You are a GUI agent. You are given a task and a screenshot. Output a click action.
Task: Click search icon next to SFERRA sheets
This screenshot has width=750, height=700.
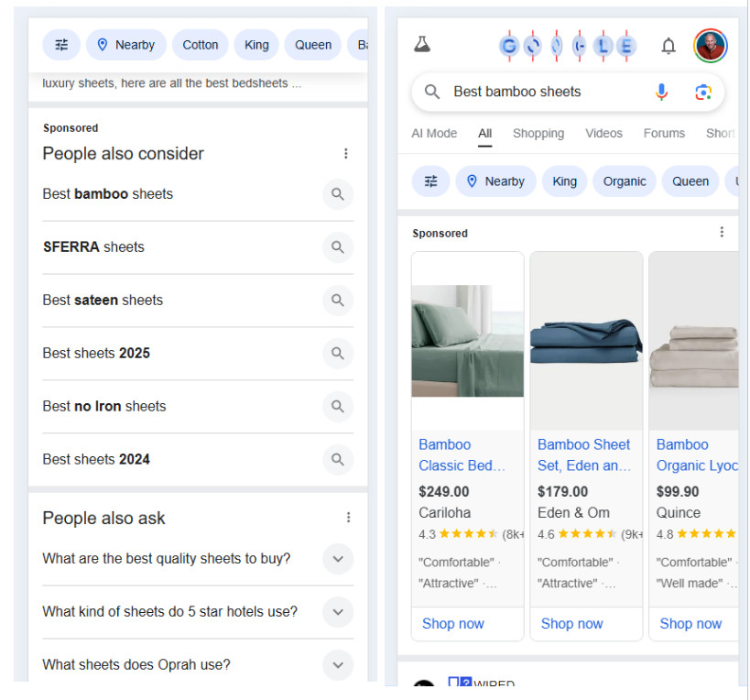tap(338, 247)
